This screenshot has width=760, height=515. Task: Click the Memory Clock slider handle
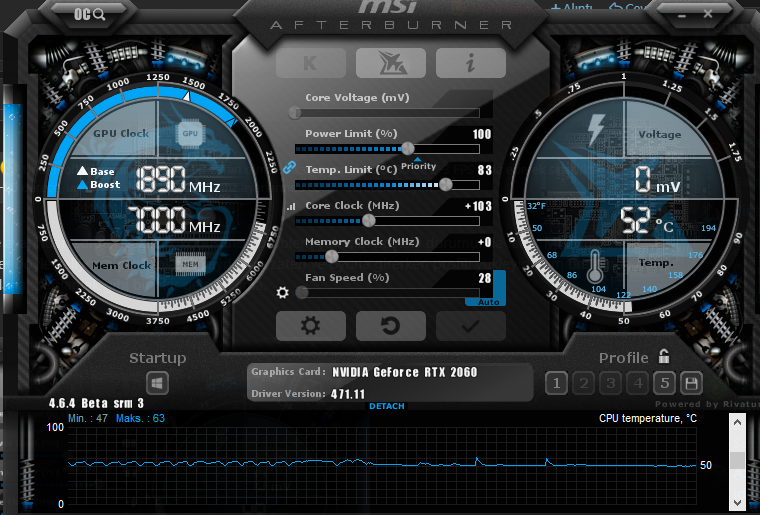pyautogui.click(x=332, y=256)
